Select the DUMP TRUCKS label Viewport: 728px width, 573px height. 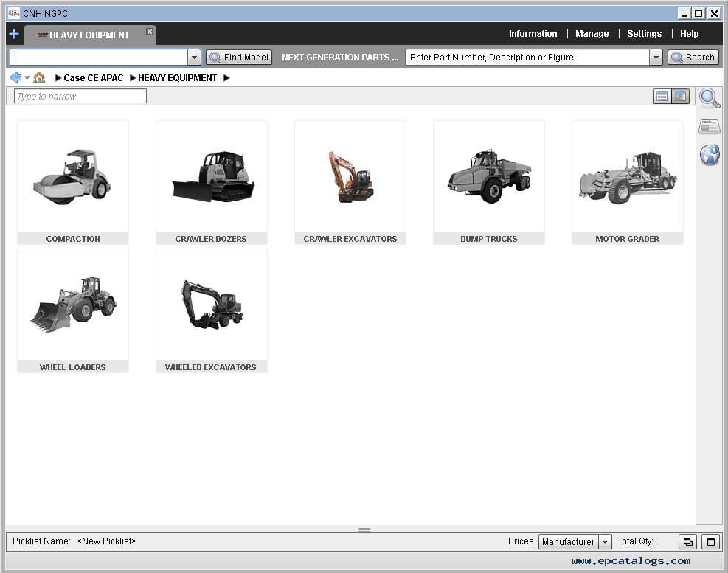(x=489, y=239)
